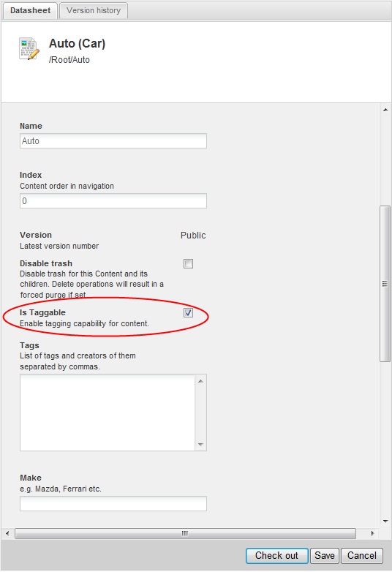Click the Version field label
Screen dimensions: 392x572
36,235
